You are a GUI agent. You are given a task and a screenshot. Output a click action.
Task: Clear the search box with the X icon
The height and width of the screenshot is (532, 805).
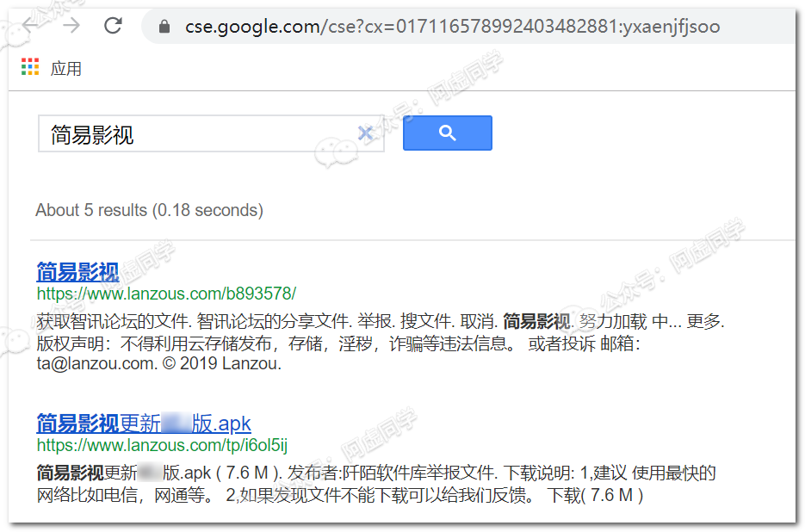[x=365, y=133]
